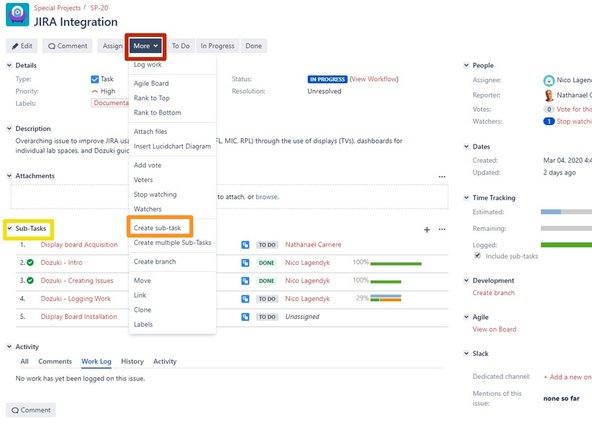Viewport: 592px width, 444px height.
Task: Open the Dozuki - Logging Work sub-task link
Action: pos(76,299)
